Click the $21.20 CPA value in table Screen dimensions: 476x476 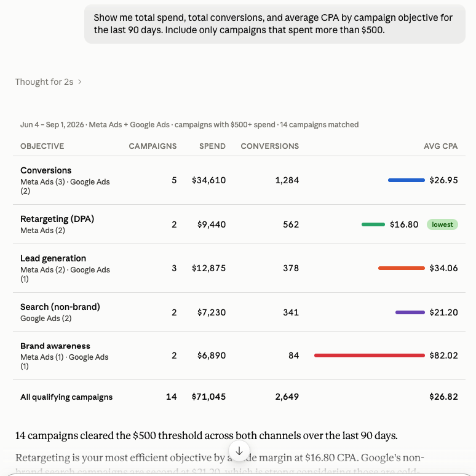(443, 312)
